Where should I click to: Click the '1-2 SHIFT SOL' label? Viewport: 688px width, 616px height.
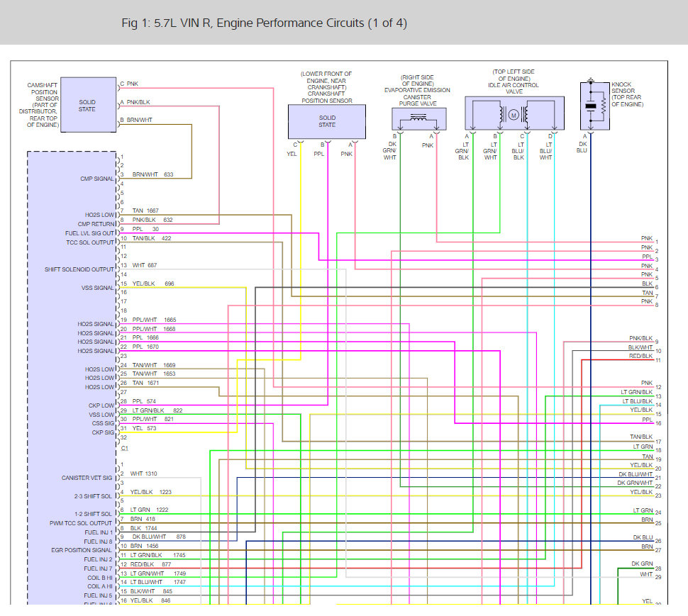pos(93,515)
